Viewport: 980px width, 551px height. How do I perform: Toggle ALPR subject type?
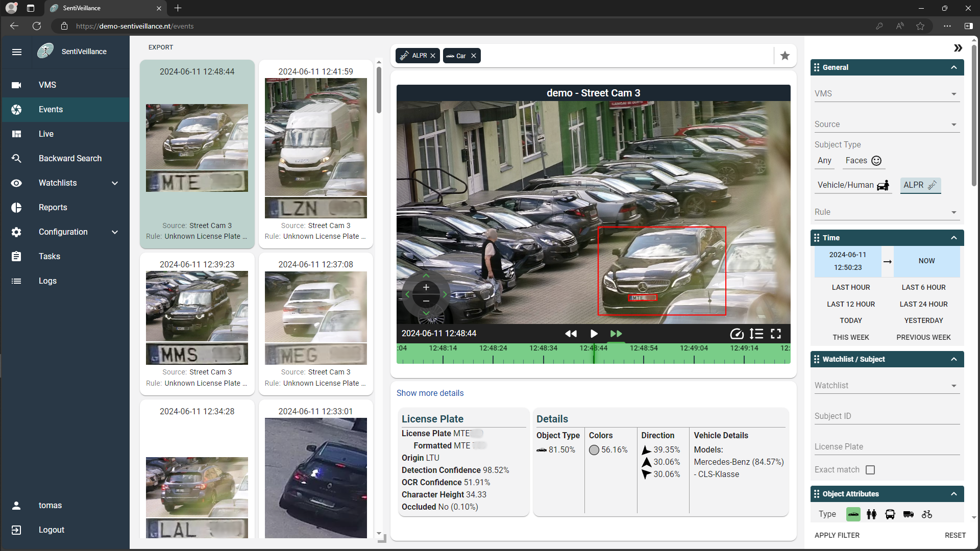point(920,185)
